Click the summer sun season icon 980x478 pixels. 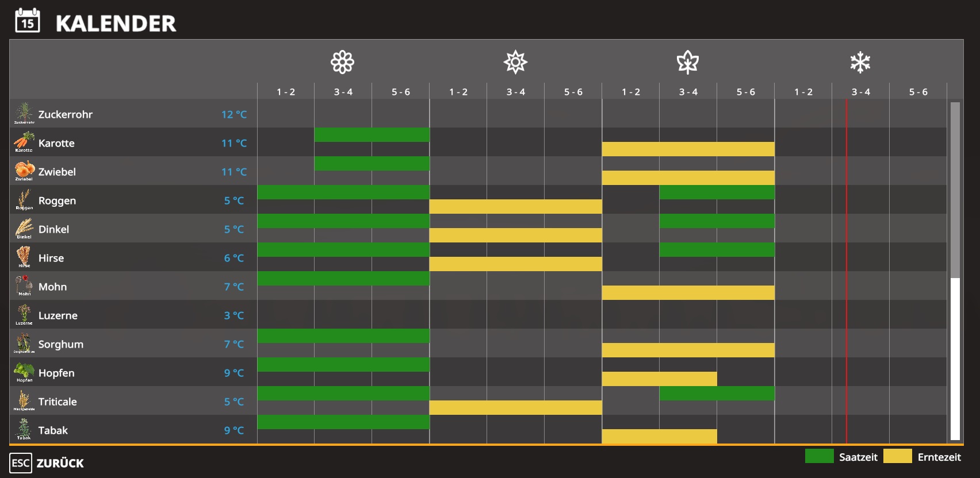click(515, 62)
